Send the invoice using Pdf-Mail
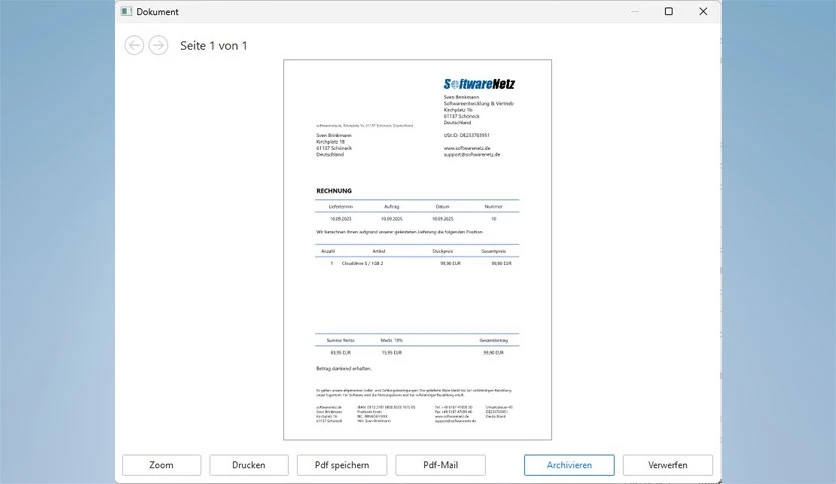This screenshot has height=484, width=836. coord(440,465)
